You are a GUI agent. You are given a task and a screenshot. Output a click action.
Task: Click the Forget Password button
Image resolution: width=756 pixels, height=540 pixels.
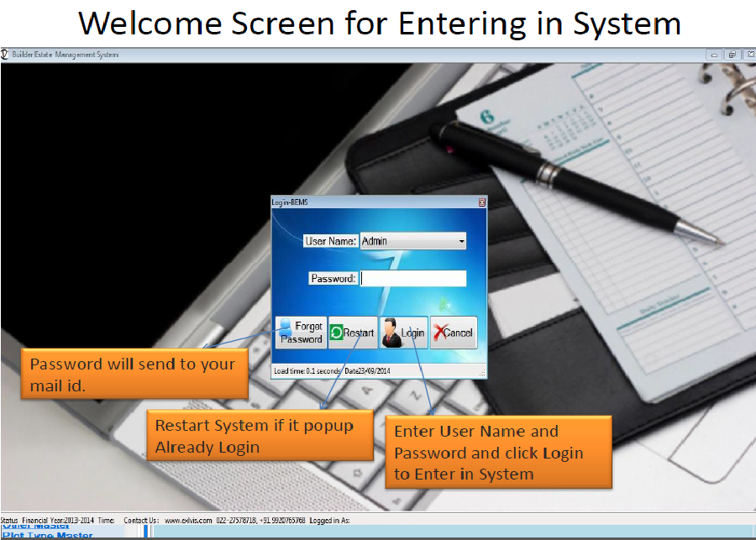(302, 333)
